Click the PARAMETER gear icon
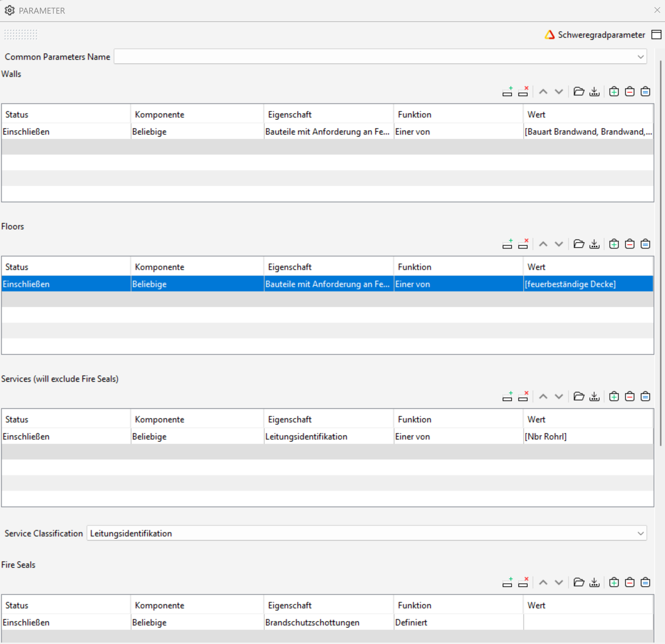Screen dimensions: 665x644 point(9,11)
